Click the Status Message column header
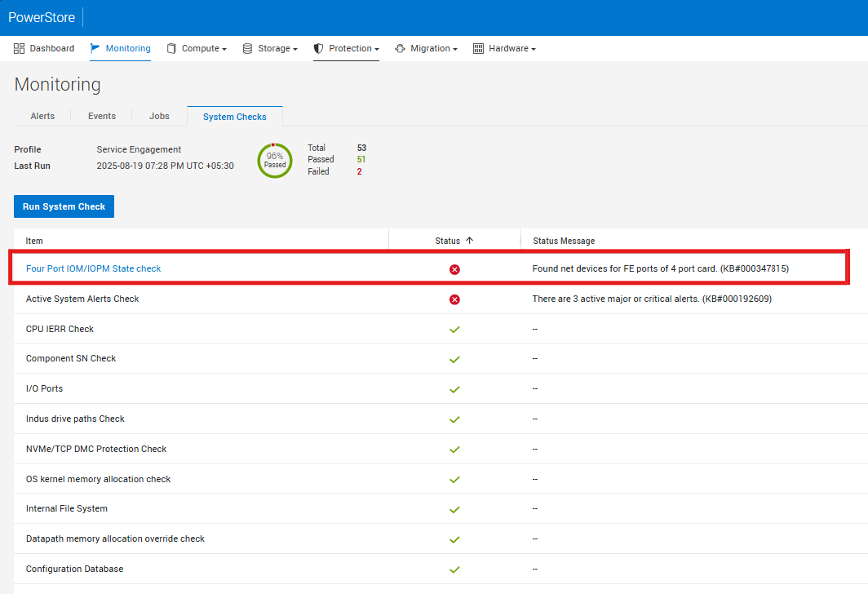Viewport: 868px width, 594px height. 564,241
